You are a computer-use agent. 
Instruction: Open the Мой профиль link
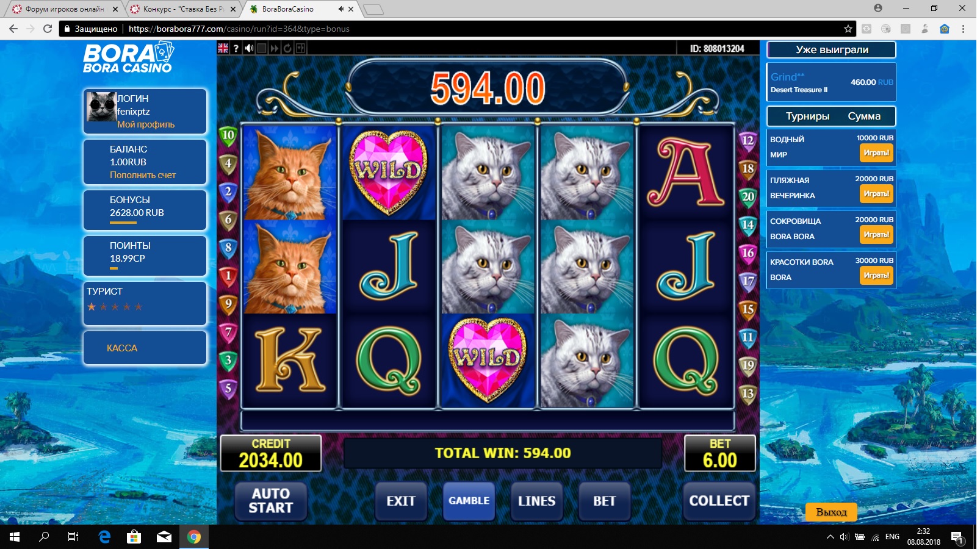(146, 124)
